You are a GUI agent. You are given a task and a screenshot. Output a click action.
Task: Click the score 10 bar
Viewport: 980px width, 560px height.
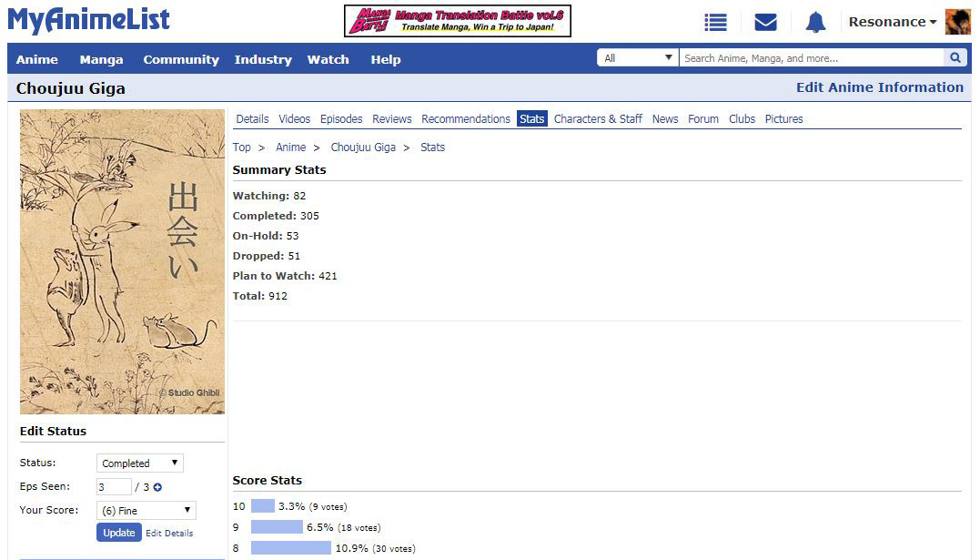(x=262, y=506)
